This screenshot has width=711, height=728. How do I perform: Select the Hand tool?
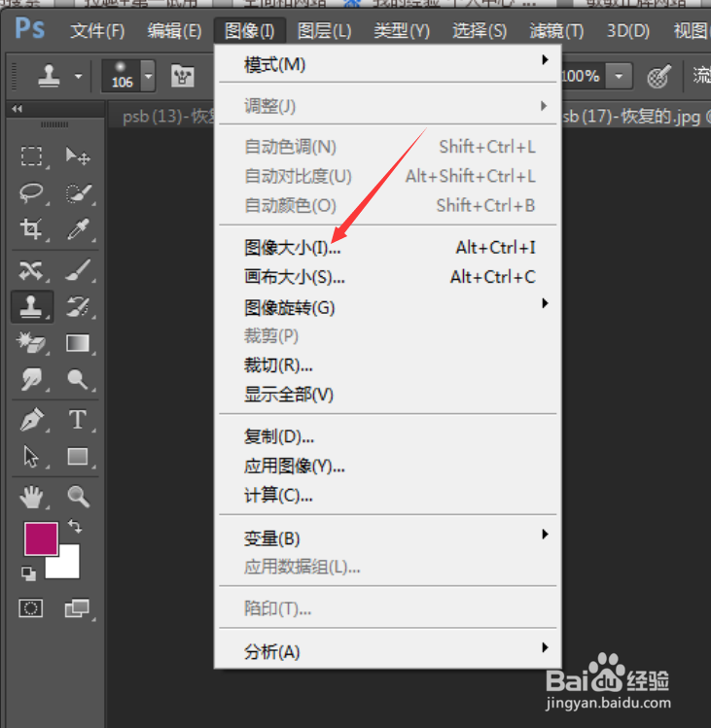(31, 497)
